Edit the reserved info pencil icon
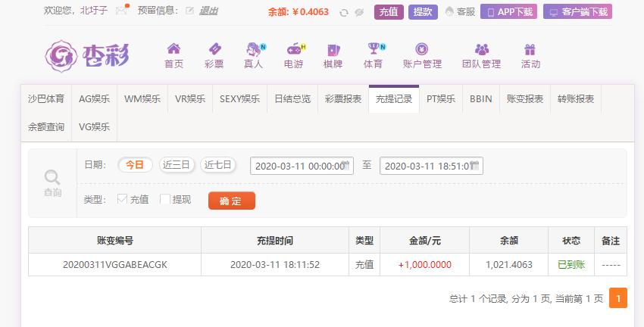The width and height of the screenshot is (644, 327). (x=189, y=11)
